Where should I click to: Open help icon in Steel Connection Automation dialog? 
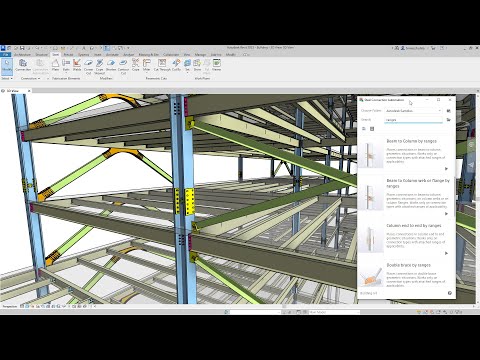(450, 293)
